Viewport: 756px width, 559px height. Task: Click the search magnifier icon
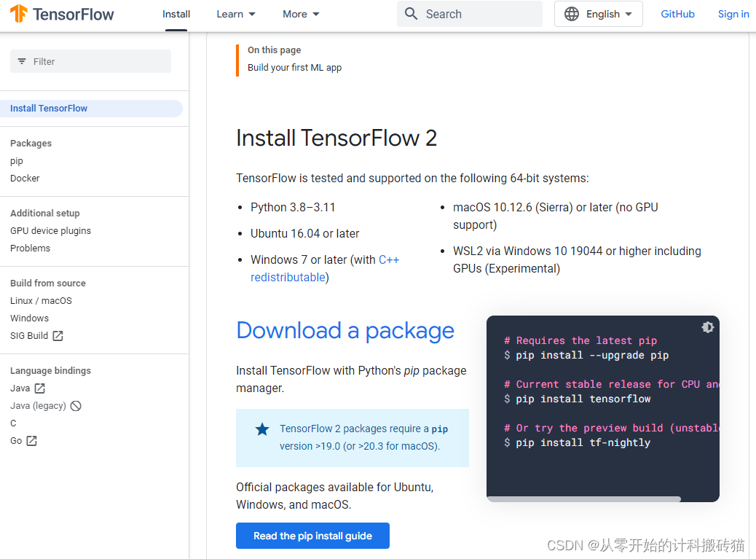pos(412,14)
